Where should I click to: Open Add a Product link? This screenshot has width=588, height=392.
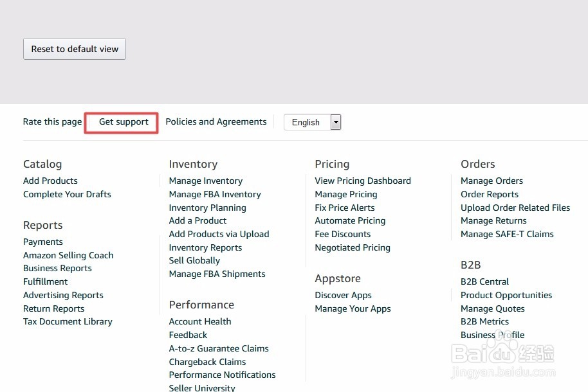198,220
